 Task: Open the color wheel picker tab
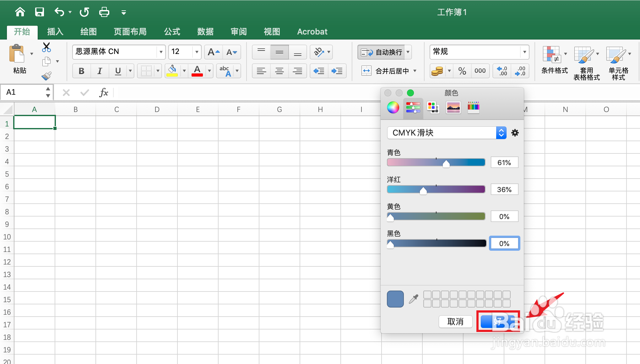[x=393, y=108]
